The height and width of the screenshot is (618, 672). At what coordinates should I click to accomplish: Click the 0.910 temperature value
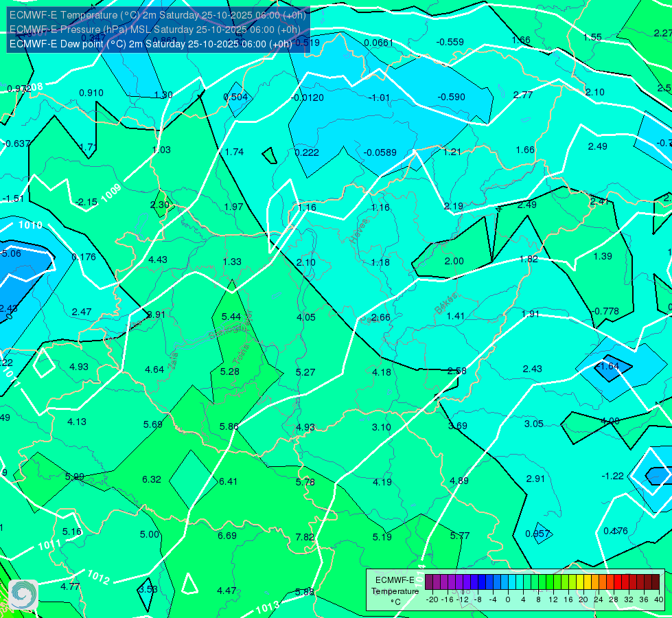[91, 93]
